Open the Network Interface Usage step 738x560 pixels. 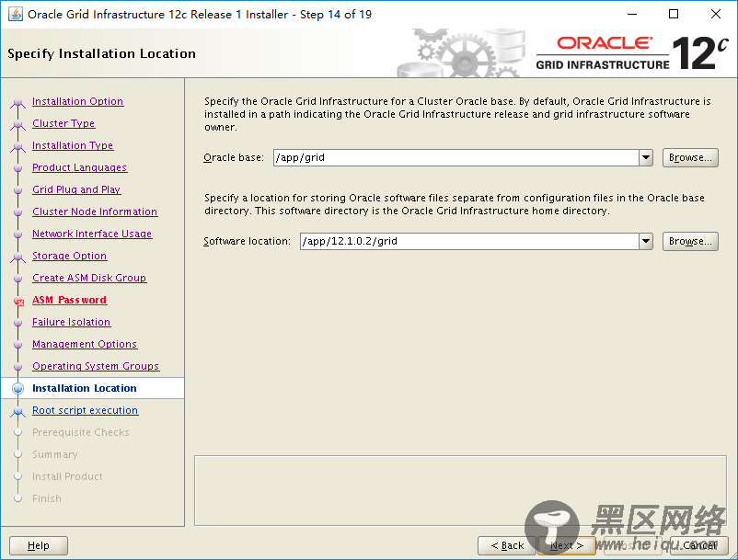(92, 234)
